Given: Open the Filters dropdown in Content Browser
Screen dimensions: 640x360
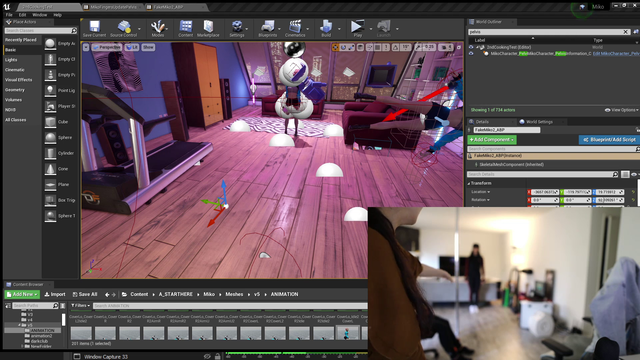Looking at the screenshot, I should pos(80,305).
